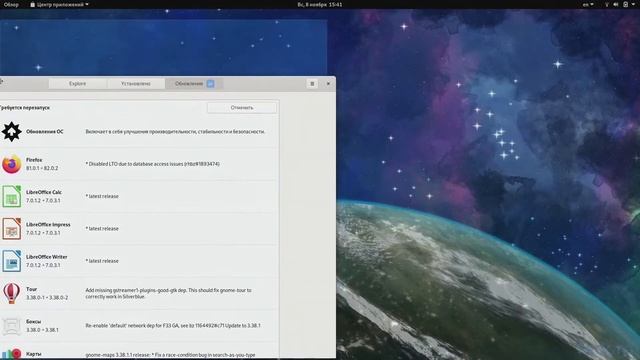Click Боксы version 3.38.0 → 3.38.1
The image size is (640, 360).
[x=42, y=330]
